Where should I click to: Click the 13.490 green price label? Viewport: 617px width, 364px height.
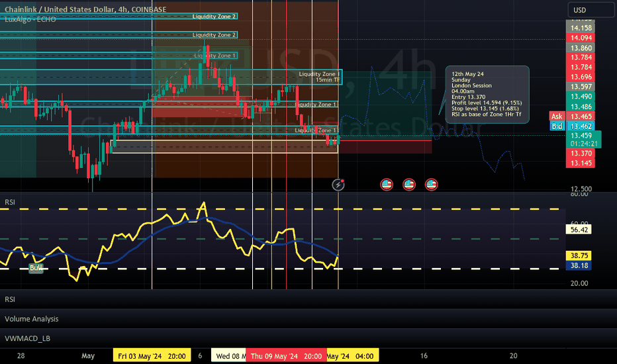[581, 97]
